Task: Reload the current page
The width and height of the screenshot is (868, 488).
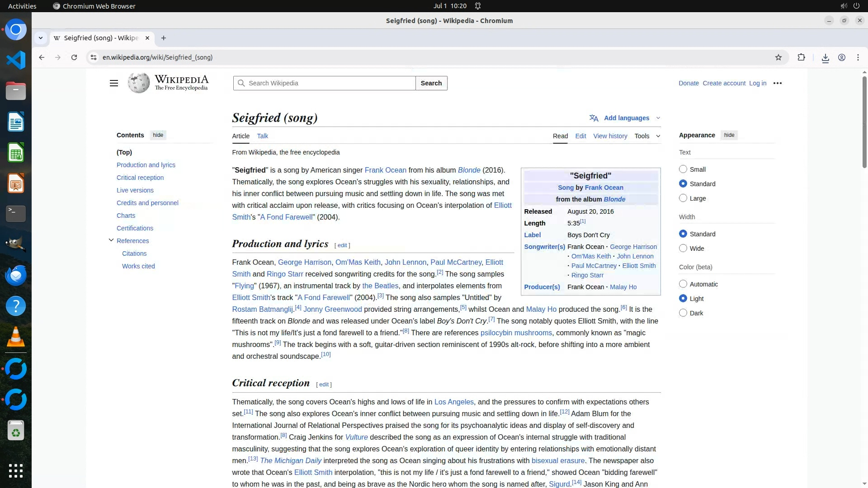Action: click(74, 57)
